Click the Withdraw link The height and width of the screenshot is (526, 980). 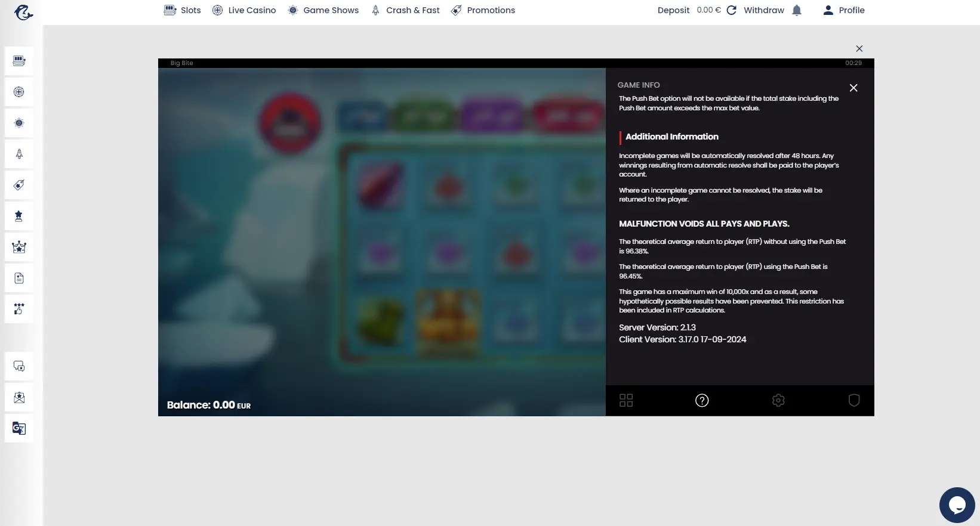(764, 10)
